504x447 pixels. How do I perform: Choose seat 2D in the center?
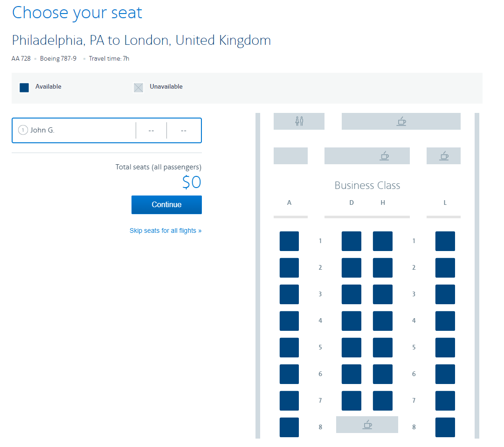pyautogui.click(x=352, y=268)
